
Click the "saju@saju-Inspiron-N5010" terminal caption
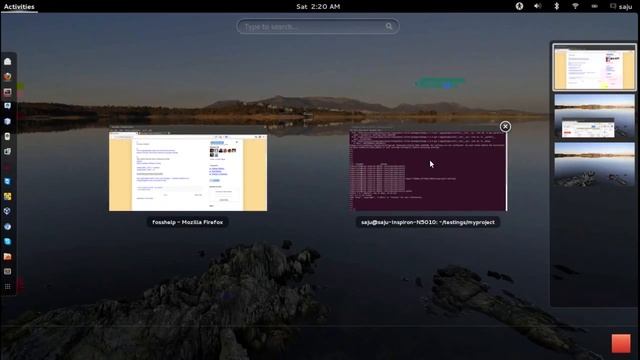coord(428,222)
